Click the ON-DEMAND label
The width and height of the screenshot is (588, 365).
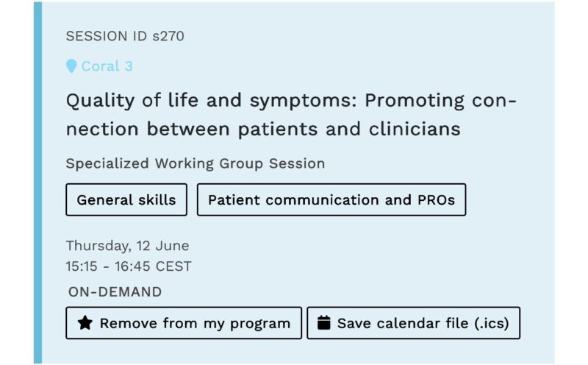click(115, 291)
